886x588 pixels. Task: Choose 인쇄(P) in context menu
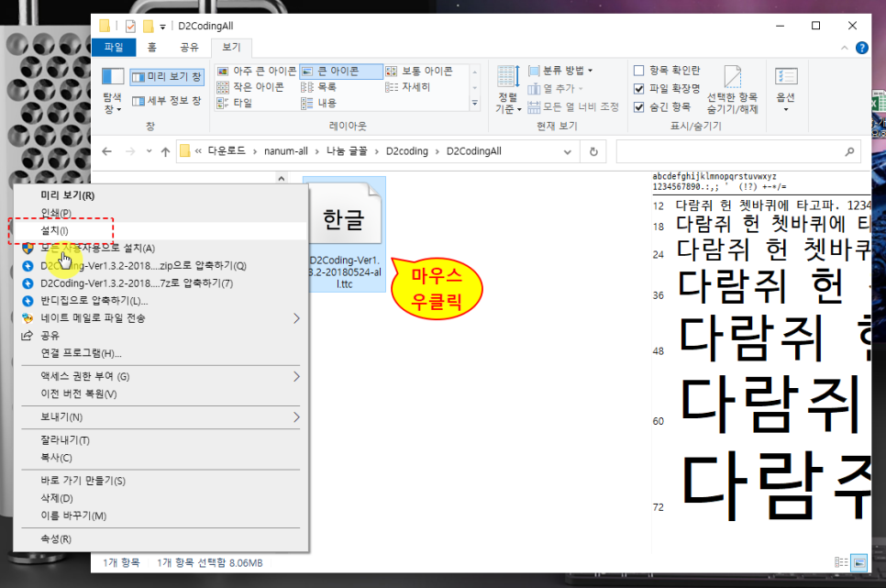click(x=161, y=213)
